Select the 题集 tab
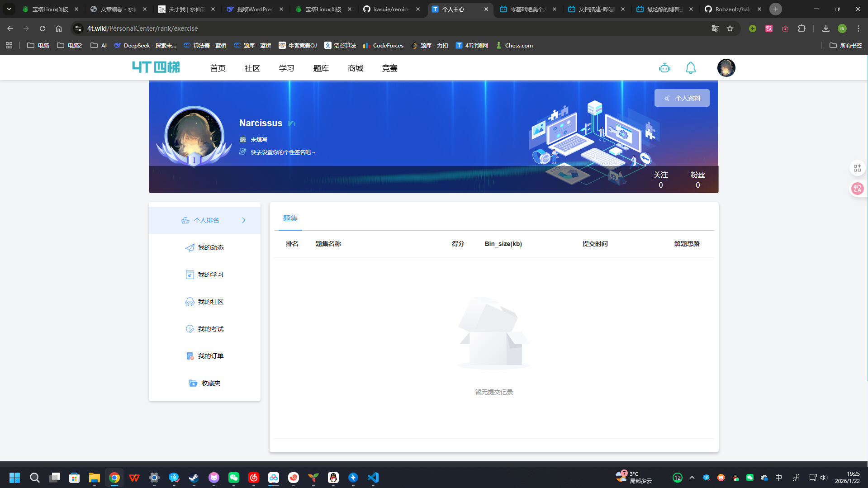The height and width of the screenshot is (488, 868). click(x=290, y=218)
